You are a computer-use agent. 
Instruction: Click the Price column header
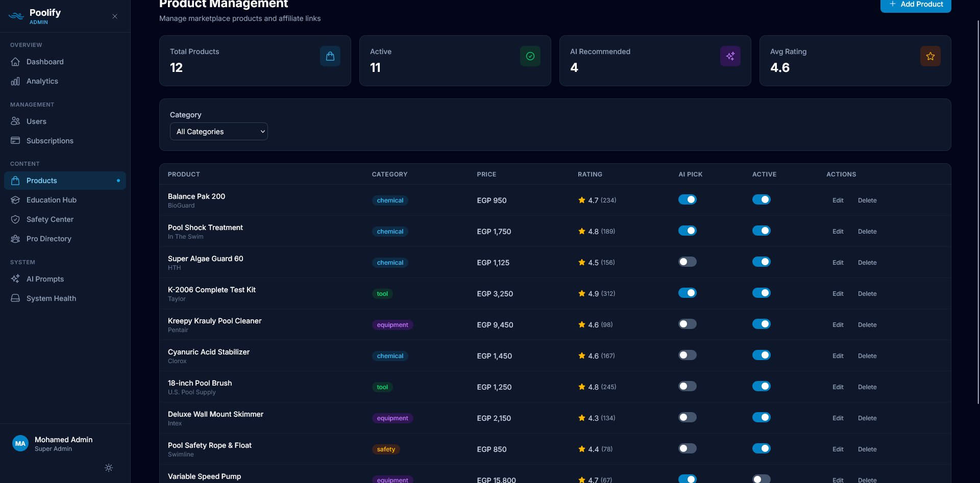coord(486,174)
